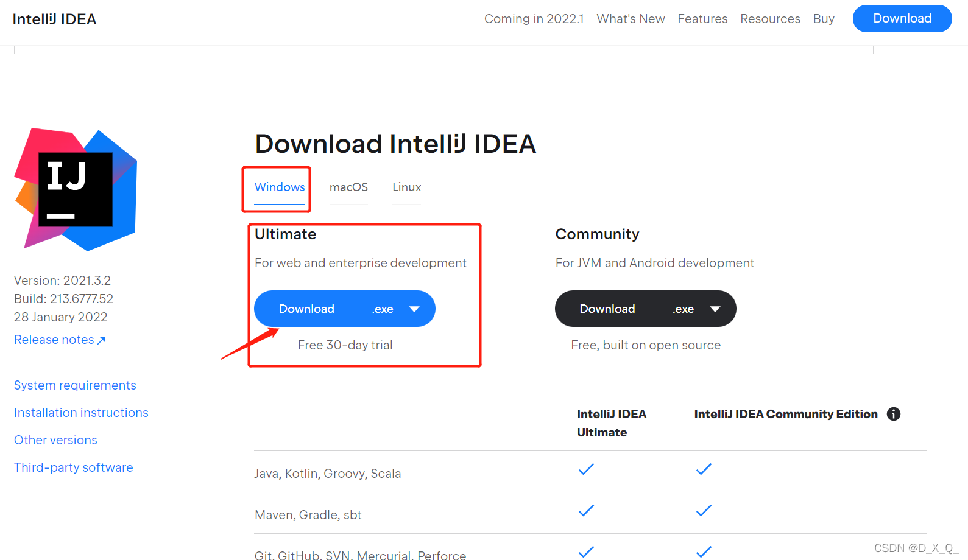The image size is (968, 560).
Task: Open Third-party software link
Action: point(73,467)
